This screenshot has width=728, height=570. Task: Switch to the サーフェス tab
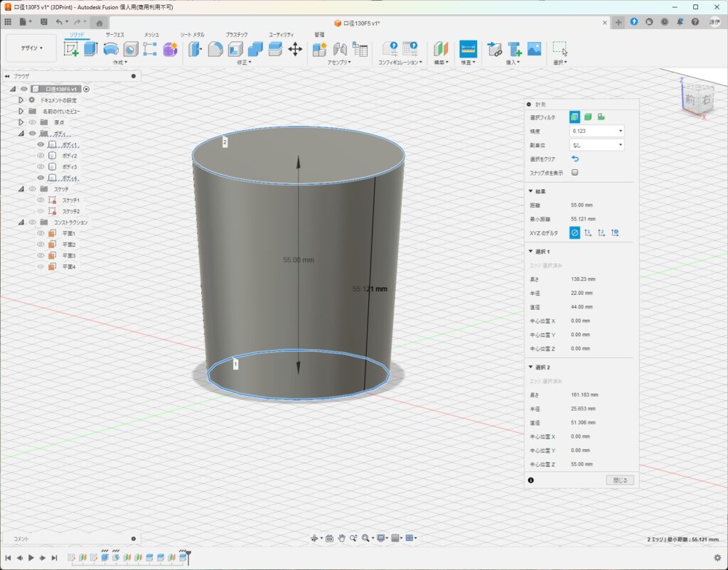pos(114,35)
